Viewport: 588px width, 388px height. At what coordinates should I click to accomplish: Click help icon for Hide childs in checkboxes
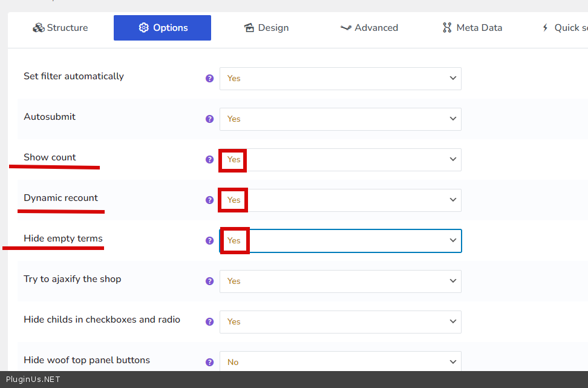[209, 322]
